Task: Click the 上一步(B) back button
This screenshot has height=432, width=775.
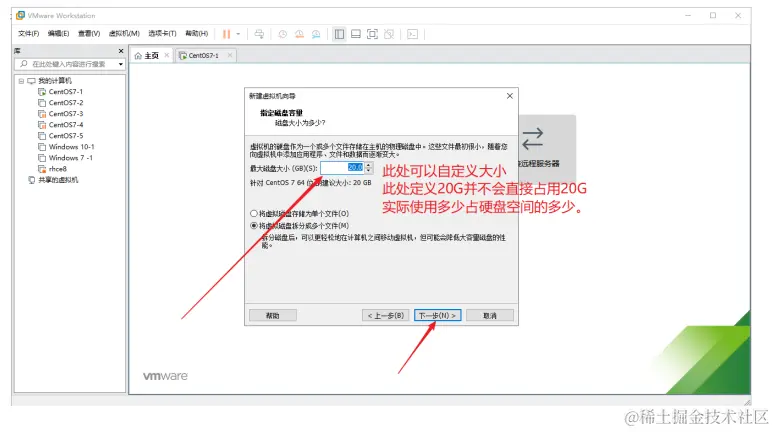Action: tap(386, 315)
